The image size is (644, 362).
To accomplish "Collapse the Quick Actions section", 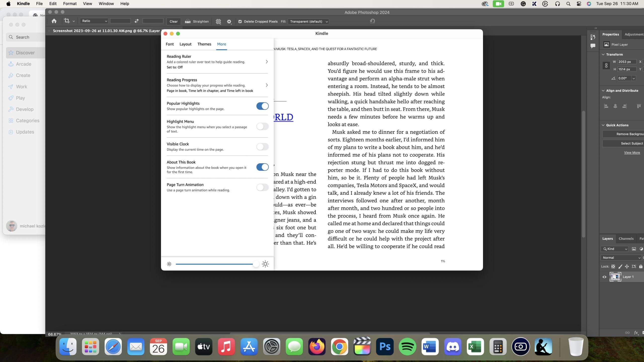I will tap(603, 125).
